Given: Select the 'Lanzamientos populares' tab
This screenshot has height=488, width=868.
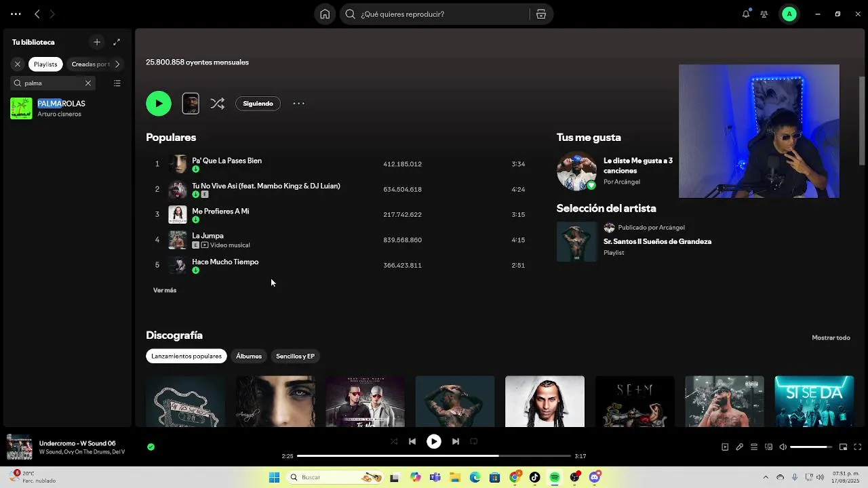Looking at the screenshot, I should (186, 357).
